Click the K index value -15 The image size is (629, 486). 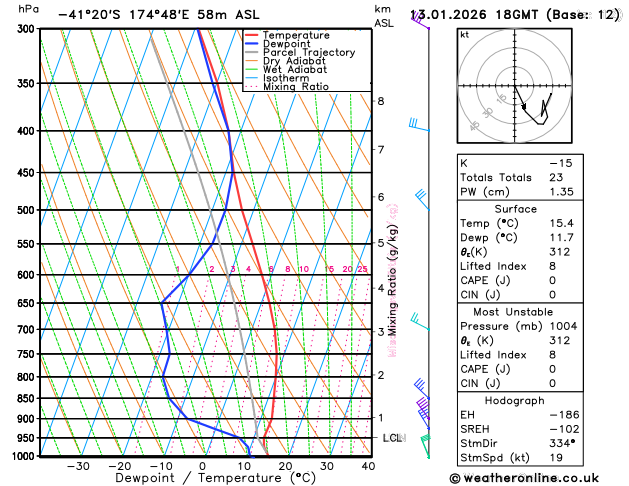(560, 163)
